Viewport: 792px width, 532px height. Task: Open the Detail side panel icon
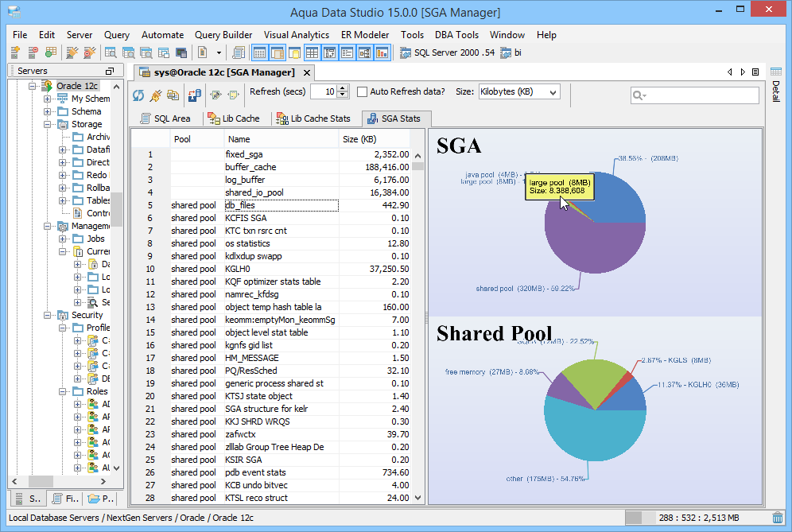point(776,72)
